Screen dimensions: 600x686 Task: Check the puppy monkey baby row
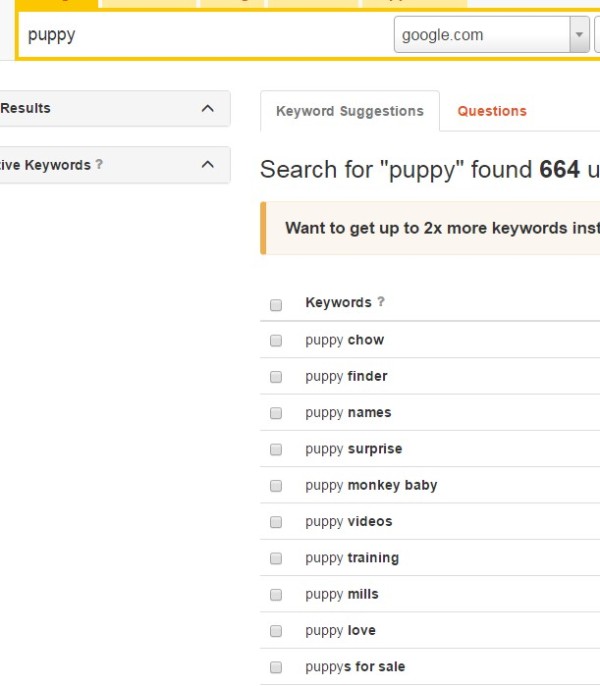coord(276,486)
